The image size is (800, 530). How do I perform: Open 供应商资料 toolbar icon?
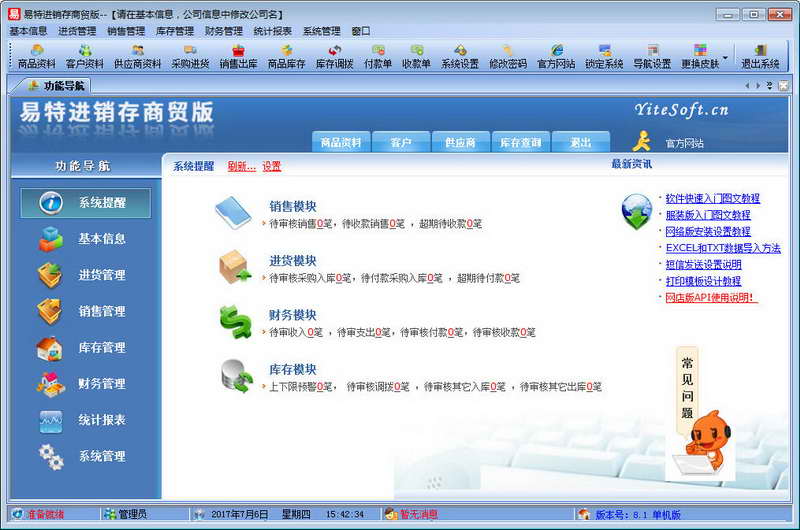click(x=137, y=57)
